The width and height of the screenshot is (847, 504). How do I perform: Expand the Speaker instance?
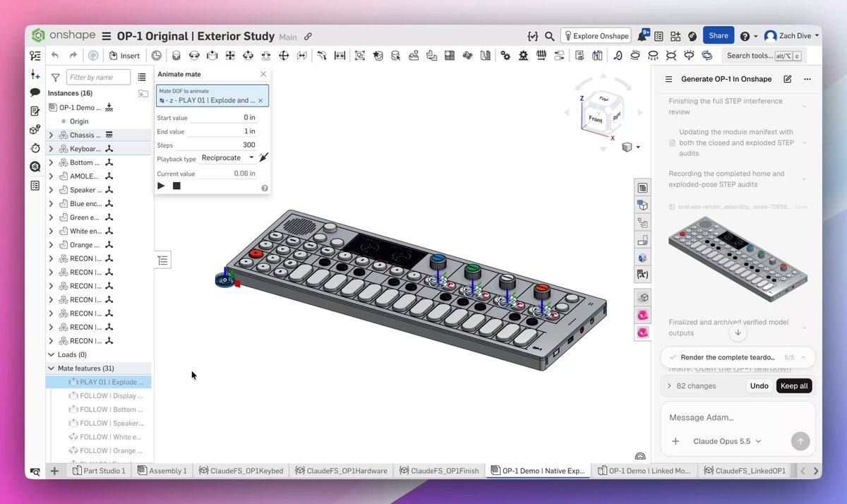51,190
